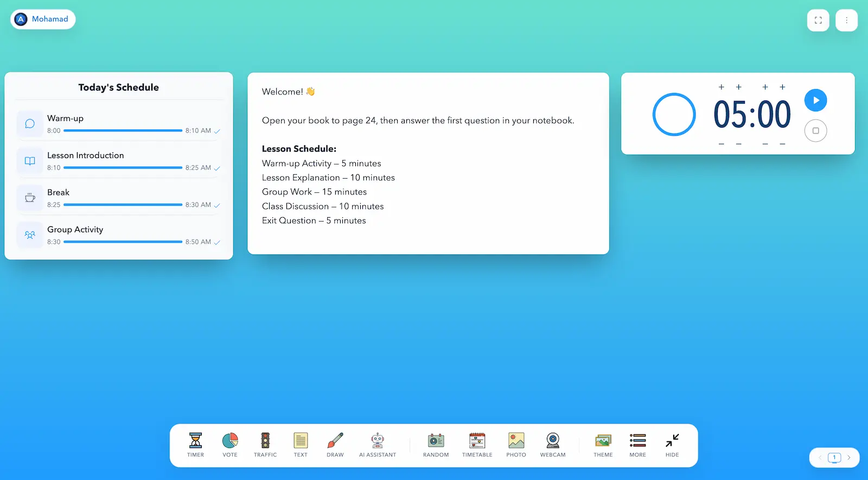Select the Draw brush tool
Screen dimensions: 868x480
point(335,445)
